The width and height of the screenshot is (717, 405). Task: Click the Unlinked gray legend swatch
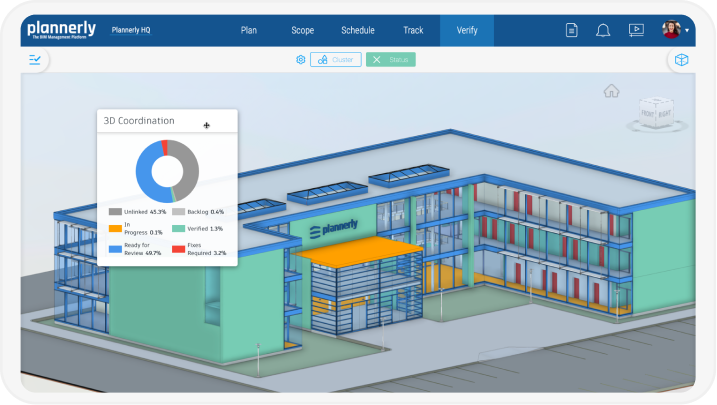[x=115, y=212]
